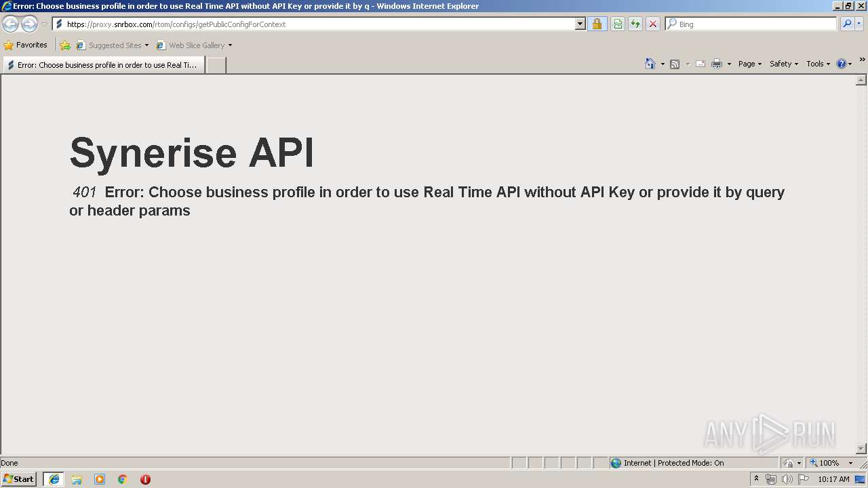
Task: Expand the address bar autocomplete dropdown
Action: pyautogui.click(x=580, y=24)
